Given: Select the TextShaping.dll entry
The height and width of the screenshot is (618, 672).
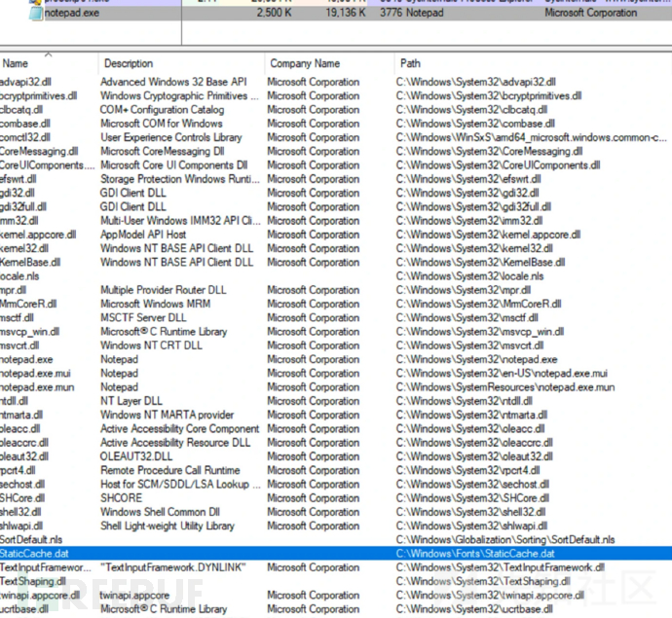Looking at the screenshot, I should click(32, 582).
